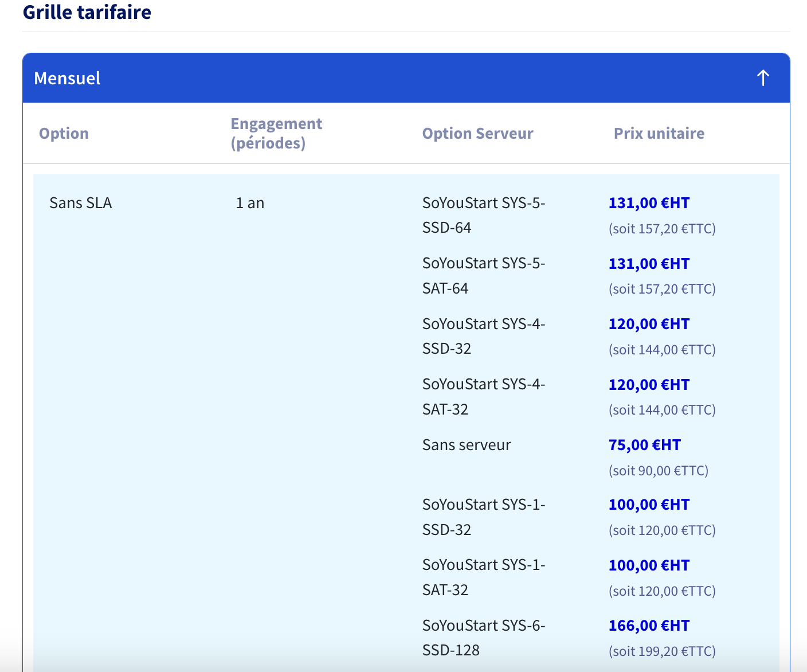Click (soit 157,20 €TTC) under SYS-5-SSD-64 price
807x672 pixels.
(x=662, y=229)
